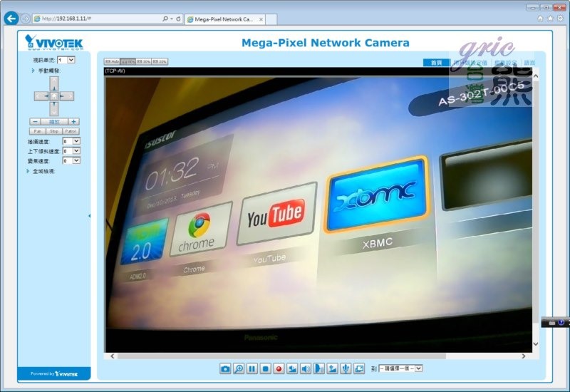Pan camera right with PTZ right arrow
Screen dimensions: 570x392
click(67, 96)
